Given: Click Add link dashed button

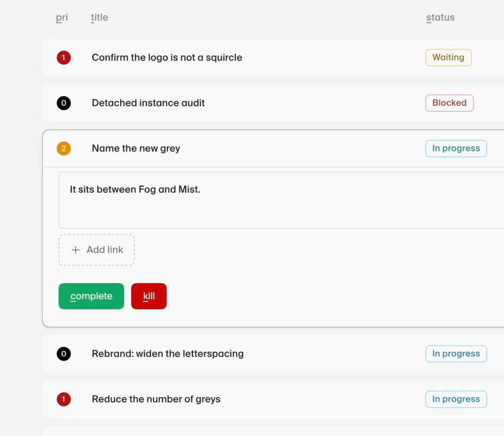Looking at the screenshot, I should point(97,250).
